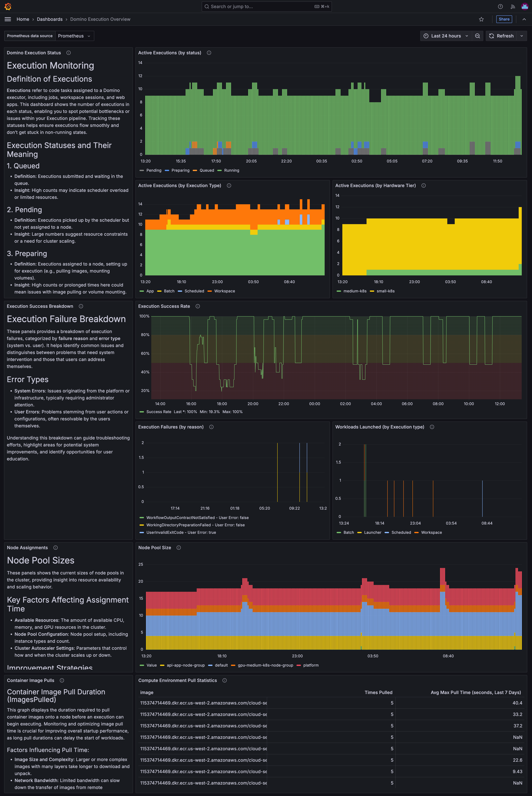This screenshot has width=532, height=796.
Task: Open the news RSS feed icon
Action: [x=513, y=7]
